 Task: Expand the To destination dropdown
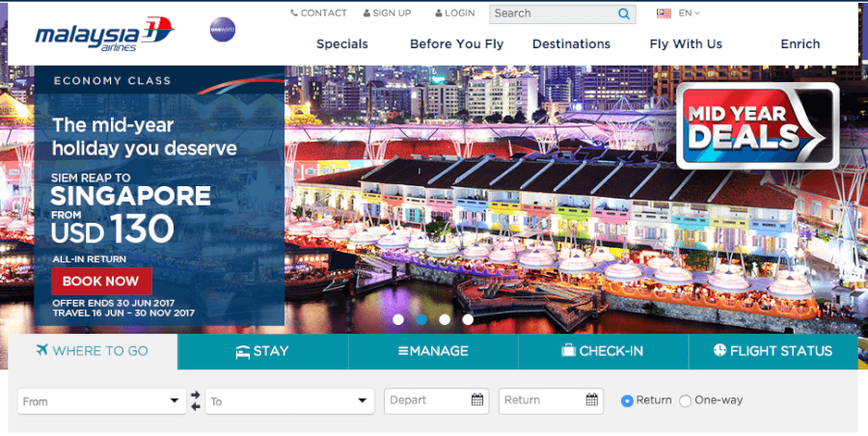coord(362,400)
